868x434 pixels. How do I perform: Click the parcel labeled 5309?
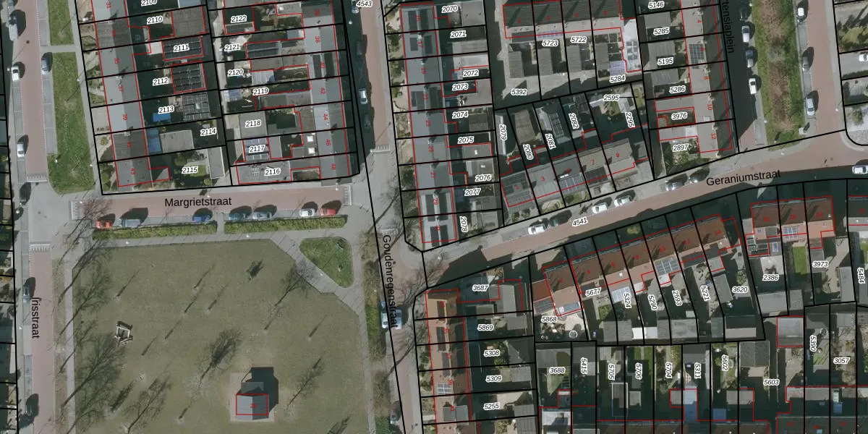pyautogui.click(x=493, y=378)
